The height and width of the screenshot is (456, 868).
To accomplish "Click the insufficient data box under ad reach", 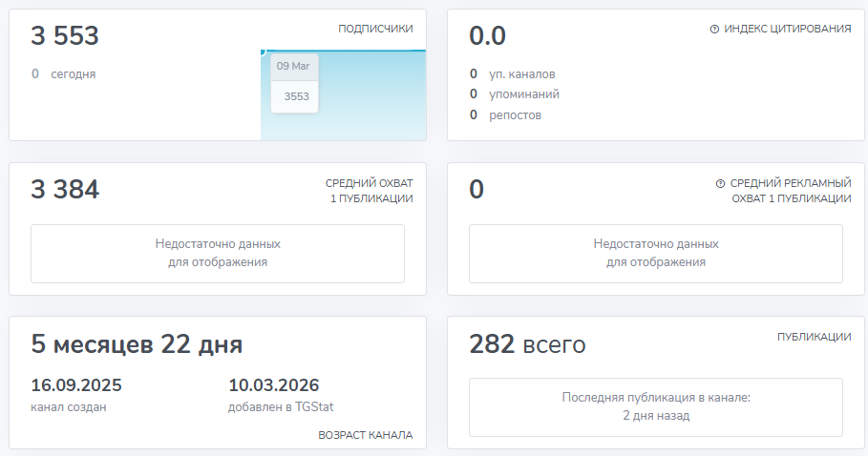I will [656, 253].
